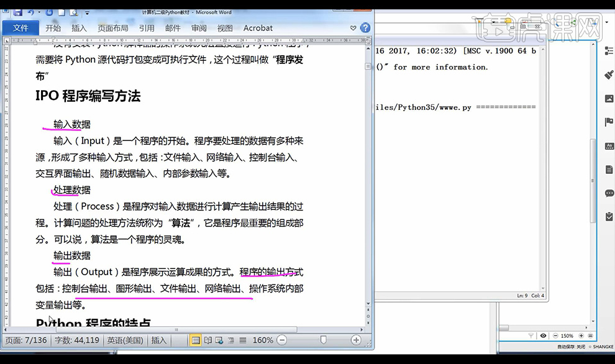
Task: Toggle overtype mode via 插入 status indicator
Action: click(159, 340)
